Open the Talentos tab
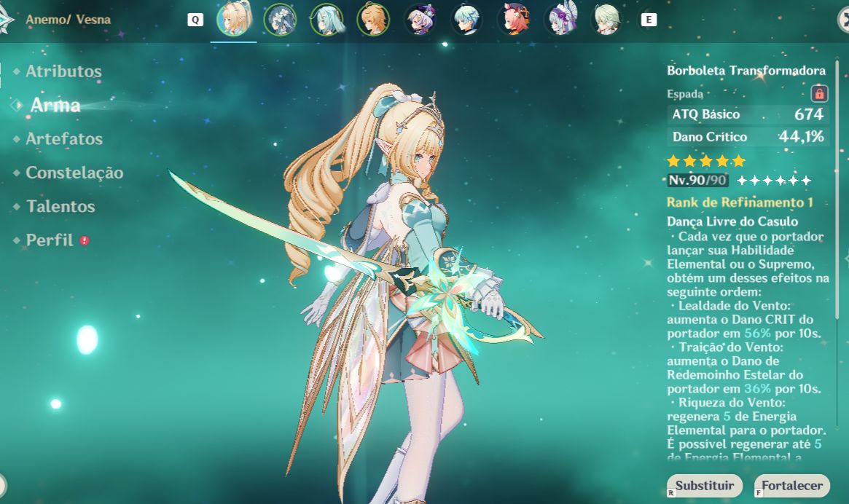This screenshot has height=504, width=849. [x=60, y=206]
